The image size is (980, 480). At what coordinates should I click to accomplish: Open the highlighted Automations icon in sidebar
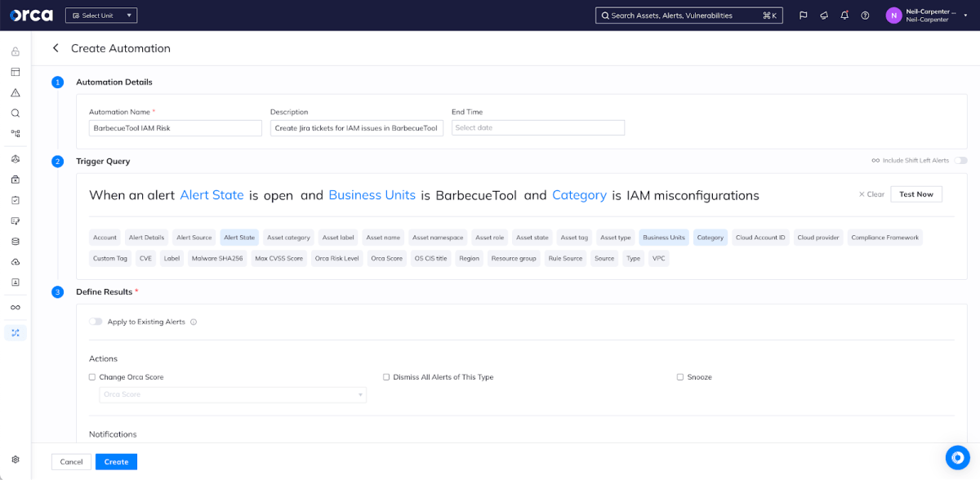click(16, 333)
